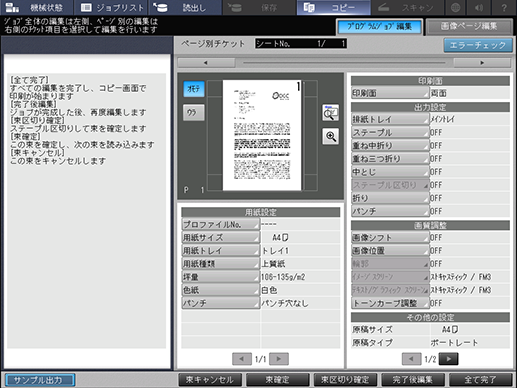Open the 排紙トレイ output tray setting
This screenshot has width=517, height=388.
tap(390, 119)
